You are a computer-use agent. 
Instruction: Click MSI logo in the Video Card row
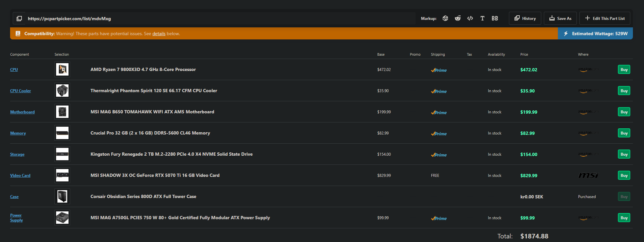coord(589,175)
